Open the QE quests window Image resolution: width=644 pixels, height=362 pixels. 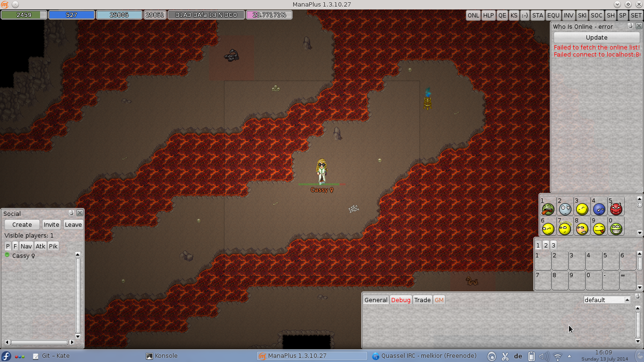pos(502,15)
